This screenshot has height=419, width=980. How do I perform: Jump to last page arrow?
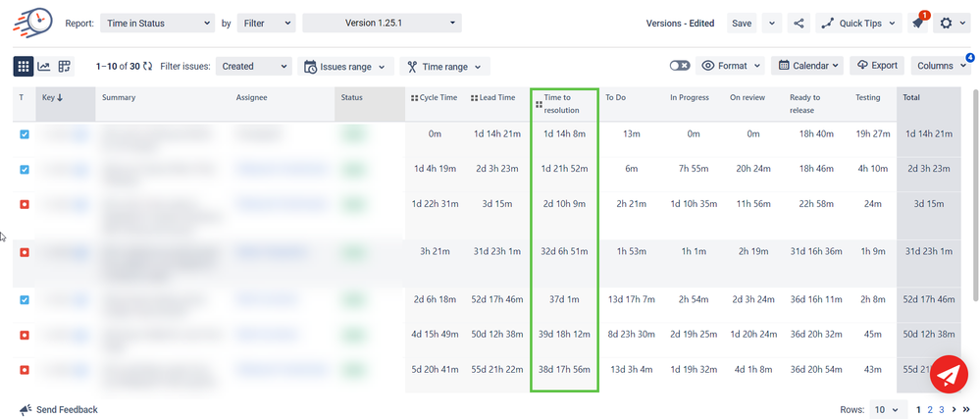coord(965,409)
